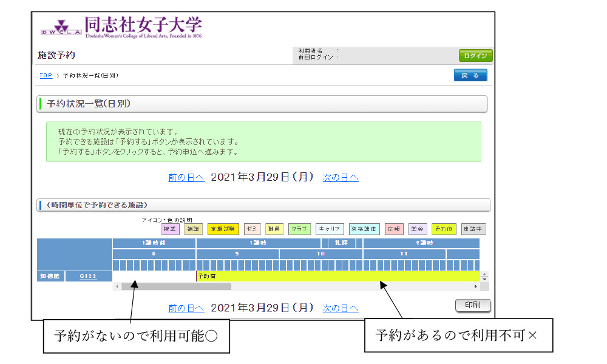Screen dimensions: 607x364
Task: Click the 学会 legend swatch
Action: click(x=418, y=229)
